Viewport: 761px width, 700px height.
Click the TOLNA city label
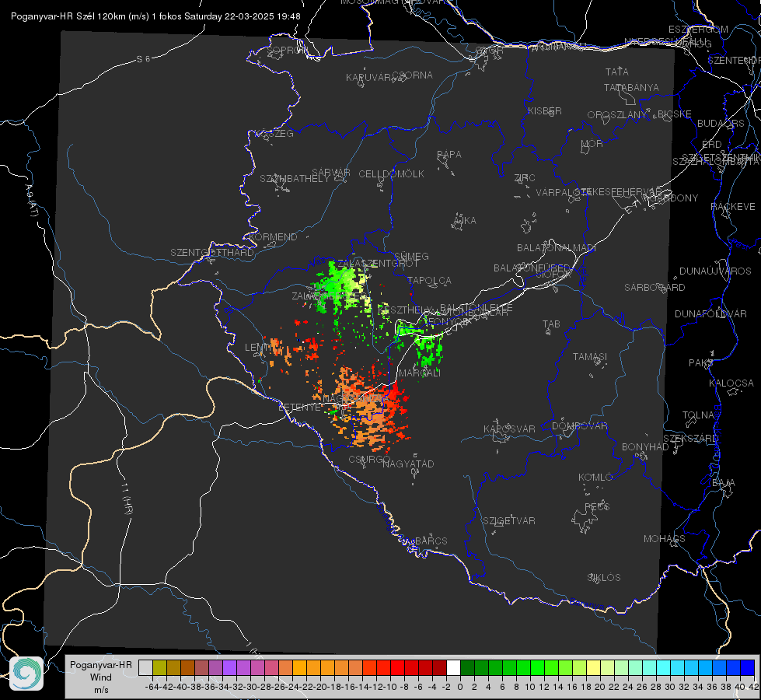click(x=698, y=415)
